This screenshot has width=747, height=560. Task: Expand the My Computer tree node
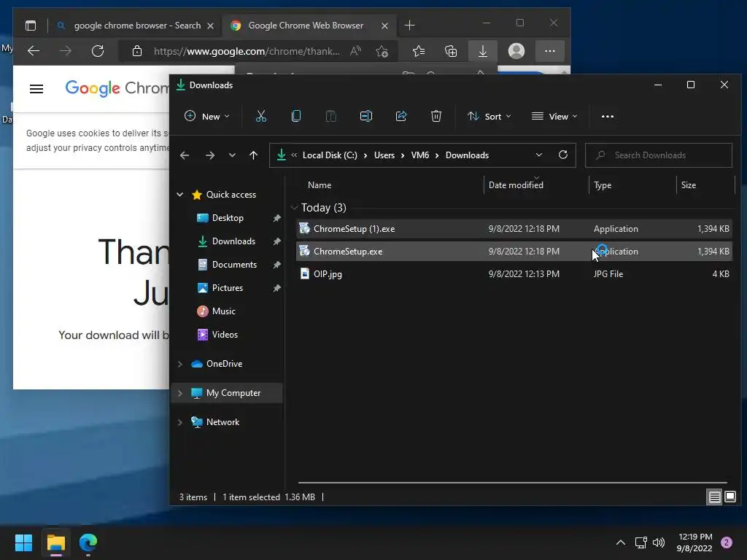[180, 393]
